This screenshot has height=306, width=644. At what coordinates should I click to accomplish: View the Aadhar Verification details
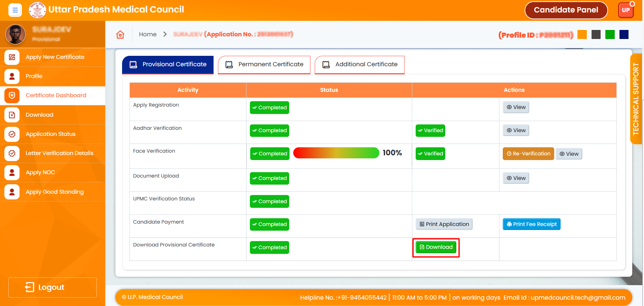(x=516, y=130)
